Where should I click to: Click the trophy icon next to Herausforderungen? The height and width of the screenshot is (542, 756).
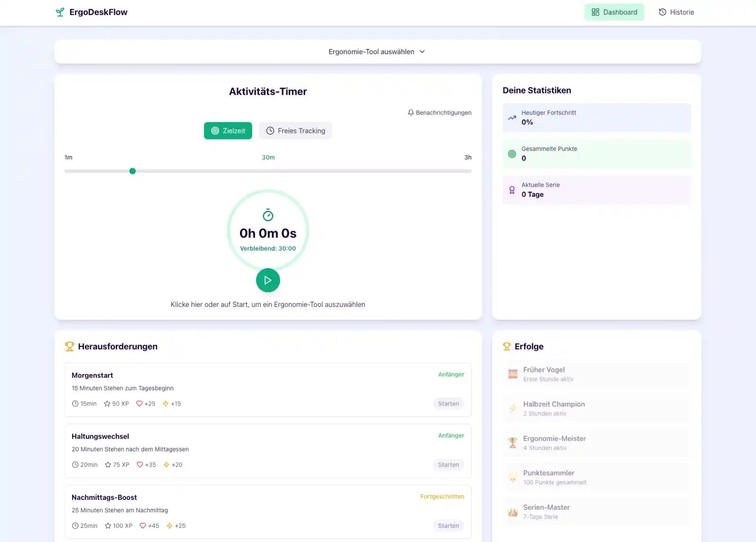[x=69, y=347]
